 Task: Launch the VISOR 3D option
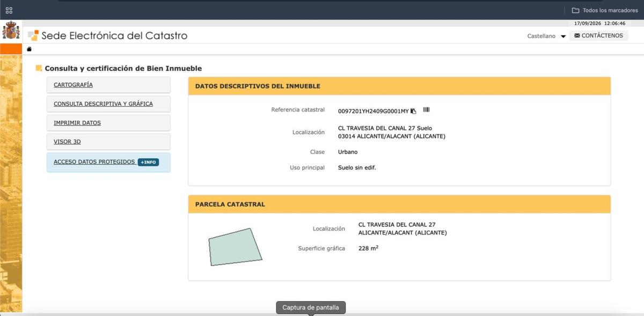point(108,142)
